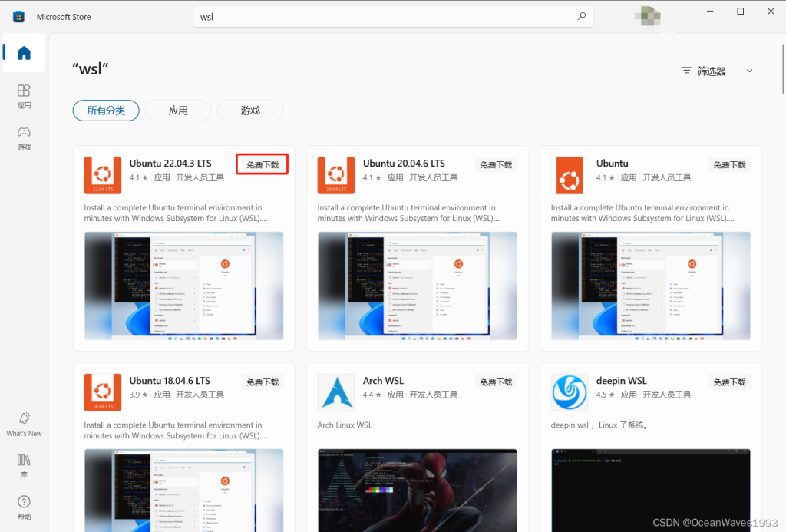Click the Microsoft Store logo icon

tap(18, 17)
